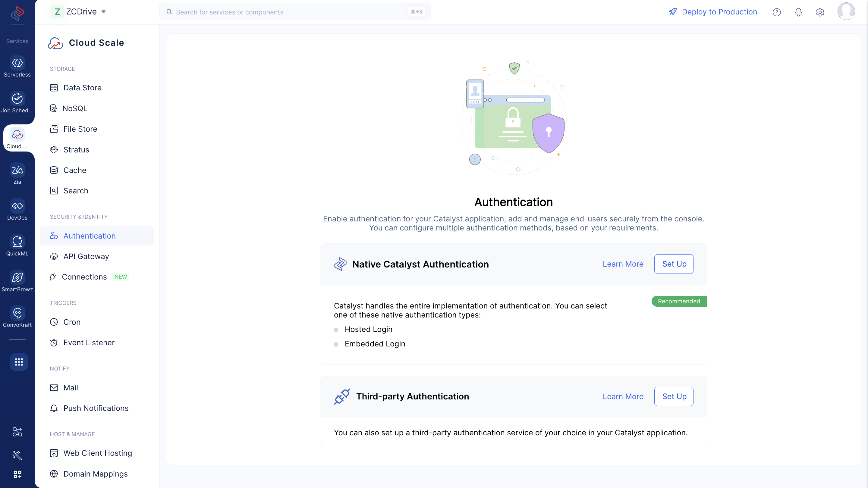Open Connections marked NEW

point(97,277)
